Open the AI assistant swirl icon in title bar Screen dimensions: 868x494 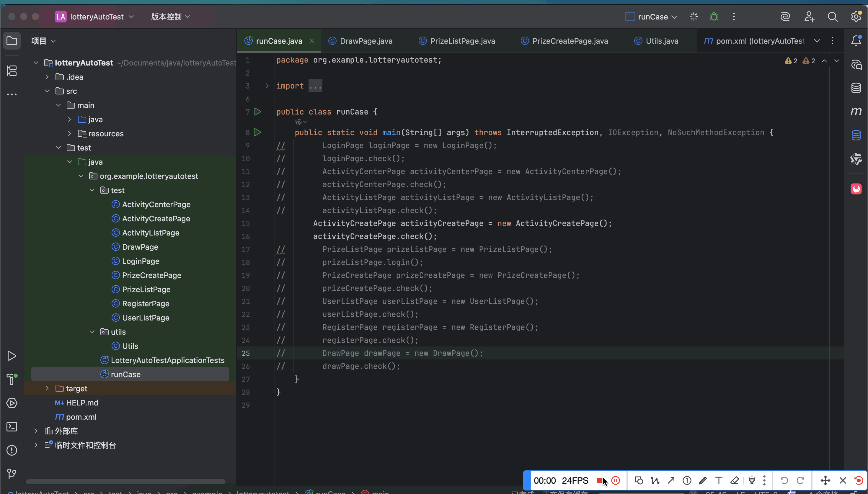coord(785,17)
